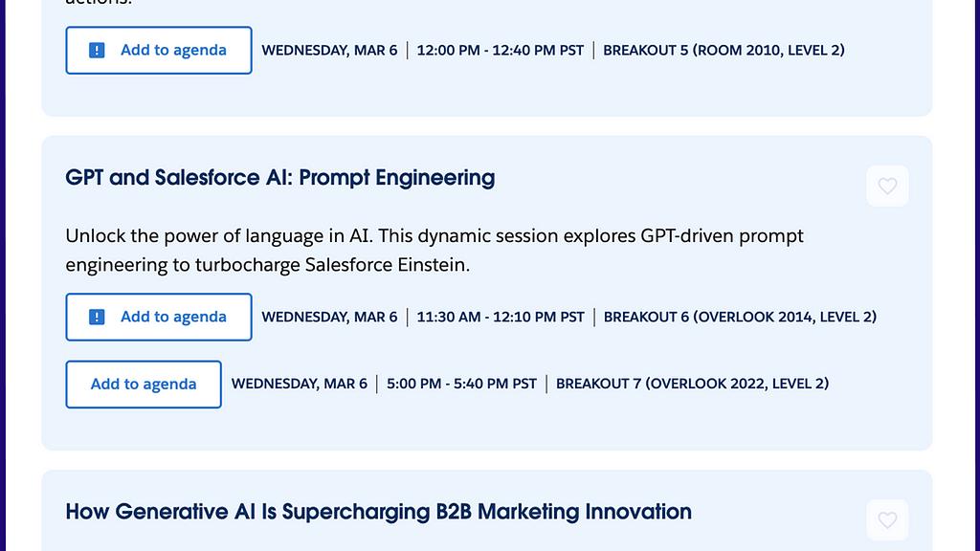Open How Generative AI Is Supercharging B2B title

point(378,512)
